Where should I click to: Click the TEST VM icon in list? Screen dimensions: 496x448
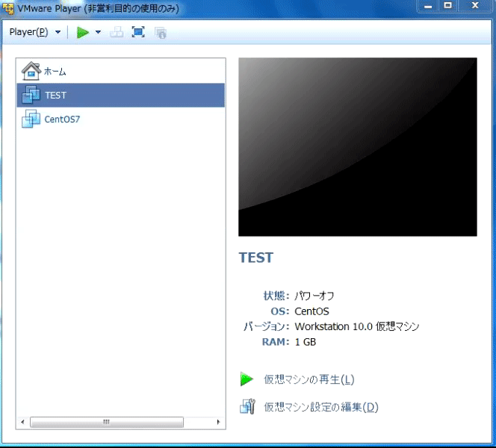click(x=31, y=95)
